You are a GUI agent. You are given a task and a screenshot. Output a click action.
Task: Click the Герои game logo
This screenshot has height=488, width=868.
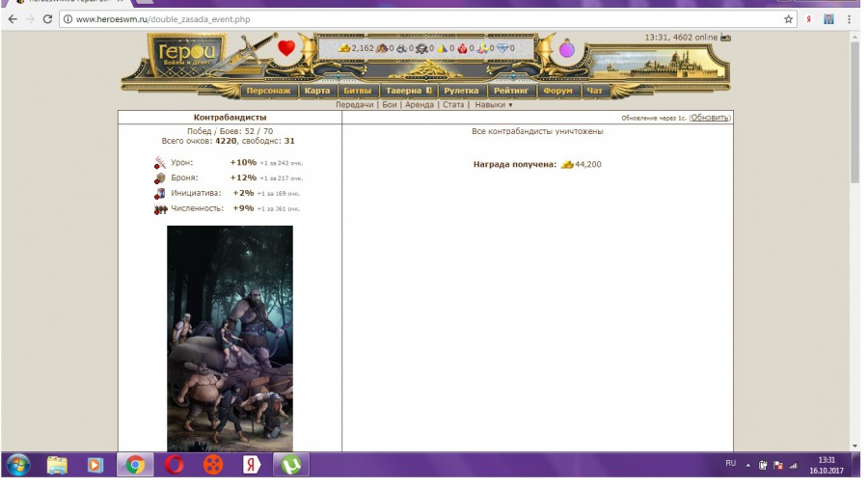point(186,54)
